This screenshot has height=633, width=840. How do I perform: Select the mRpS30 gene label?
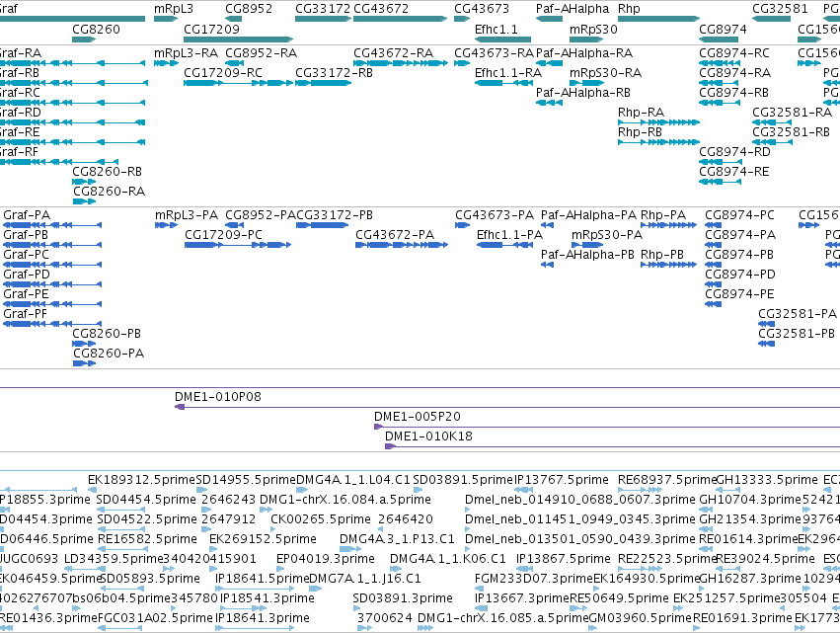(x=593, y=29)
